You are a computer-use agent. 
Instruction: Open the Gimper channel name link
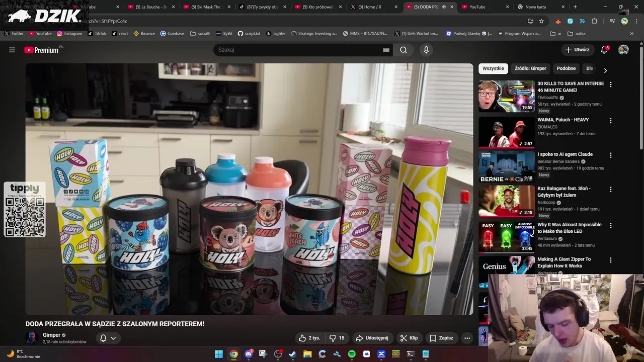point(51,335)
